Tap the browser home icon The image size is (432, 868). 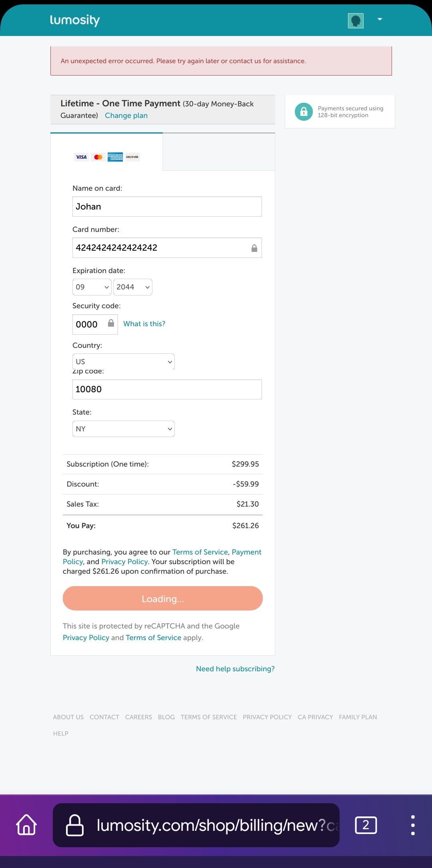(26, 825)
